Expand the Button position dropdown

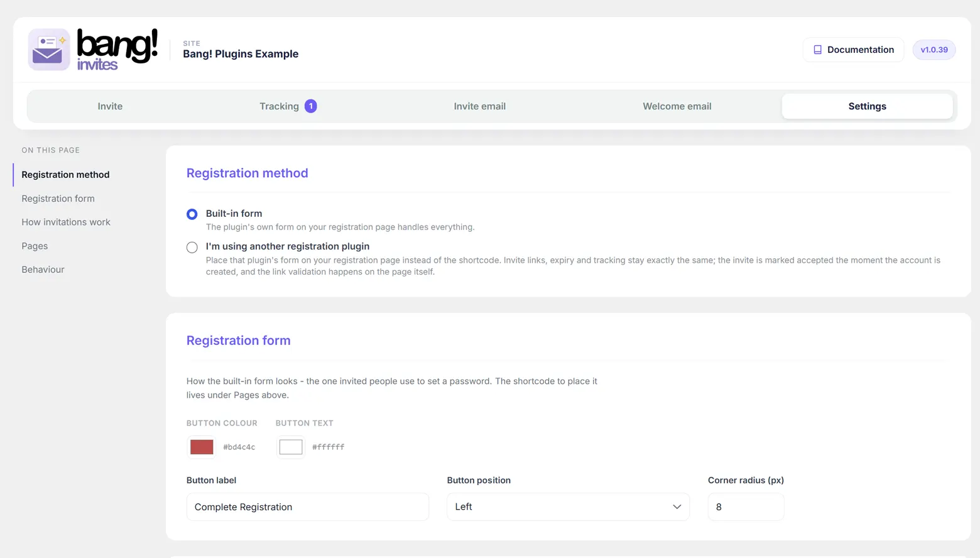[x=568, y=507]
